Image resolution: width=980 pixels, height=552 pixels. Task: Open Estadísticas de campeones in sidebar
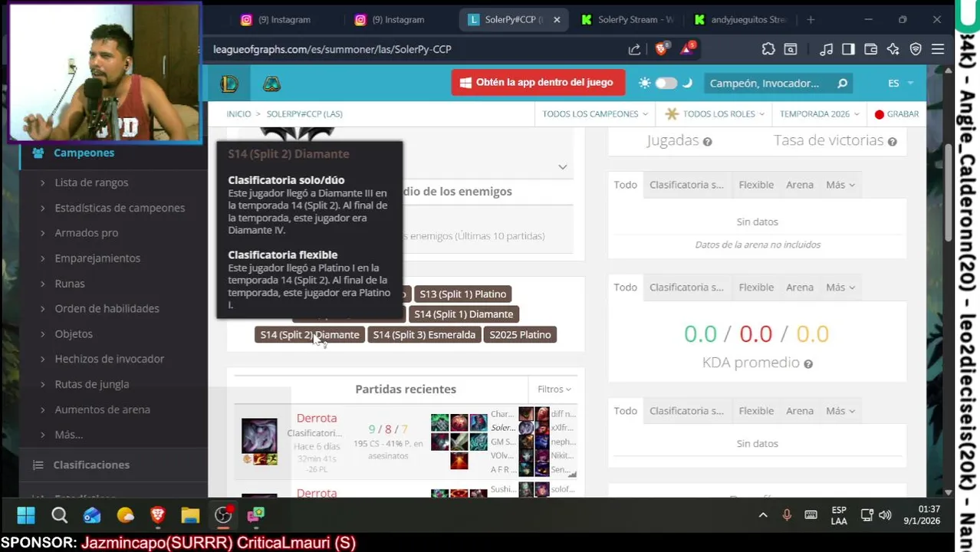tap(120, 208)
